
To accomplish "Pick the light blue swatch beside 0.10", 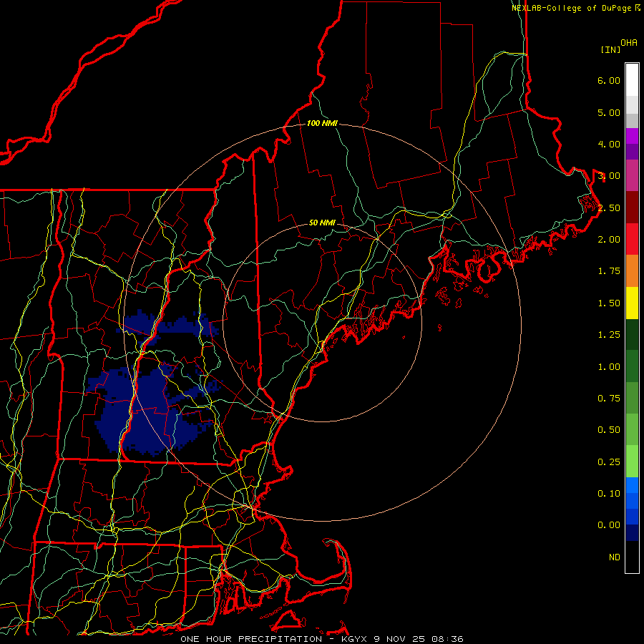I will tap(632, 485).
